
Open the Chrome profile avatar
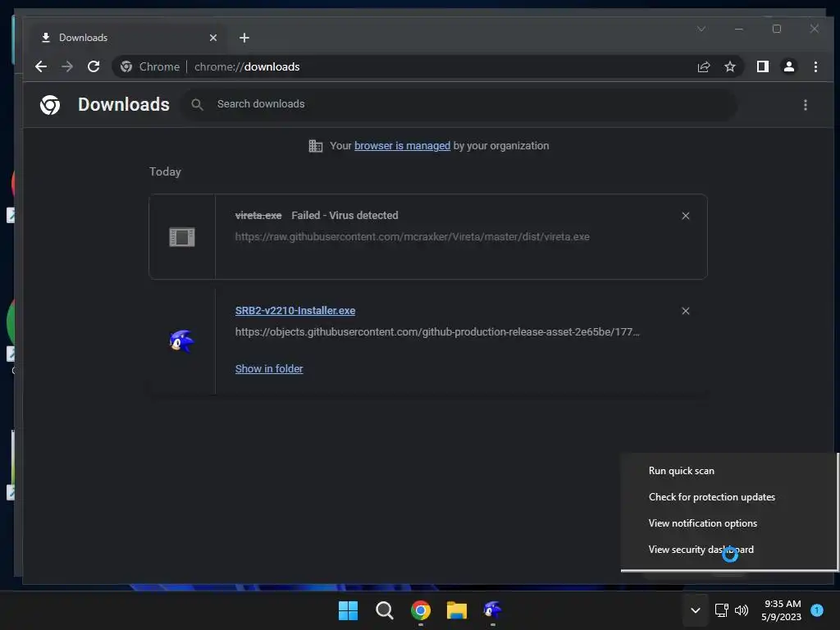[788, 66]
